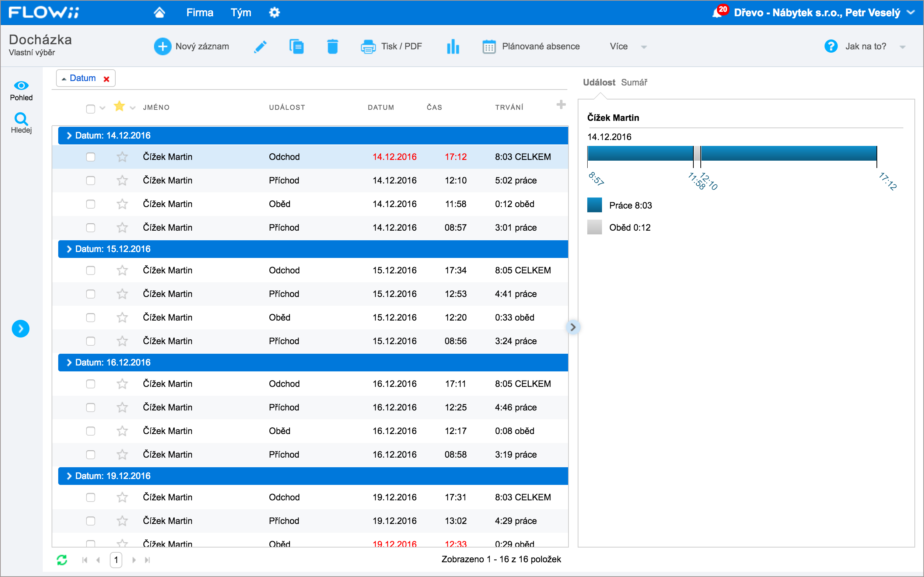Viewport: 924px width, 577px height.
Task: Click the printer icon for Tisk / PDF
Action: pyautogui.click(x=368, y=46)
